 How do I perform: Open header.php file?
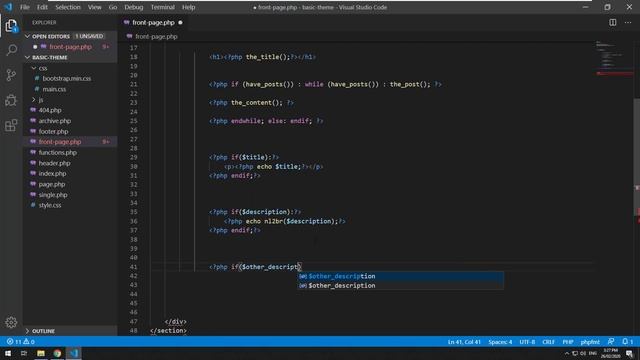(x=54, y=163)
